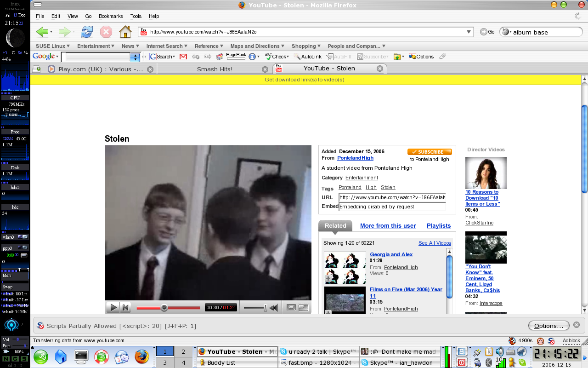Open the address bar URL history dropdown

[469, 32]
